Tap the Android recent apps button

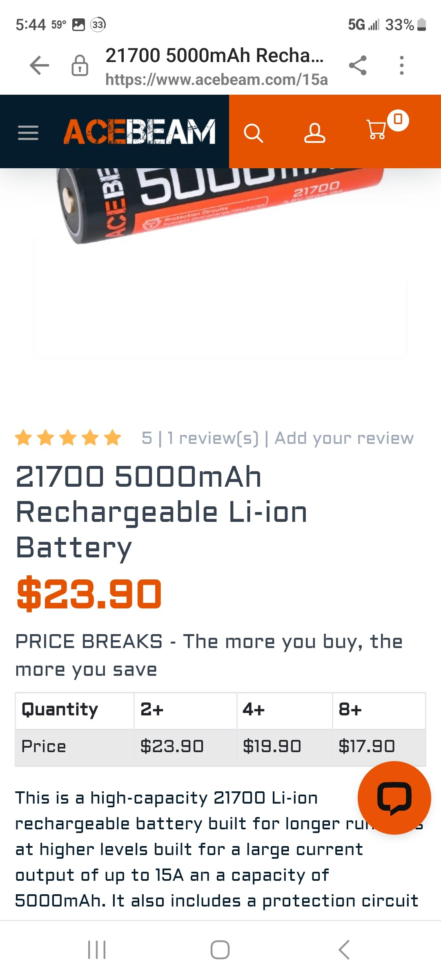(97, 949)
